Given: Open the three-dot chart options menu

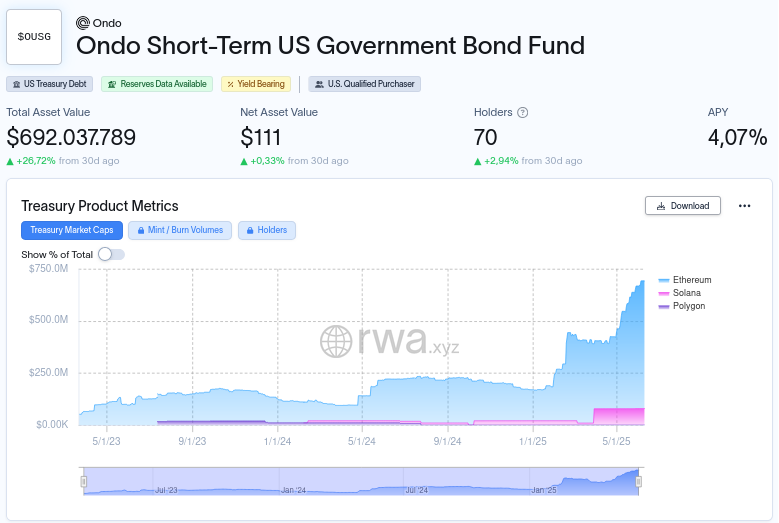Looking at the screenshot, I should (744, 206).
